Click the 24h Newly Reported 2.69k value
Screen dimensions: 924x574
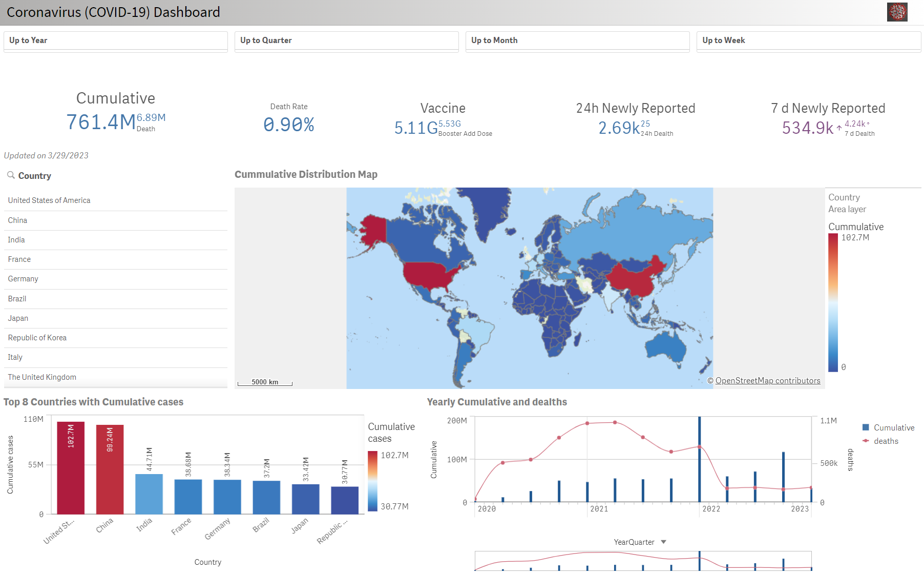(x=619, y=128)
